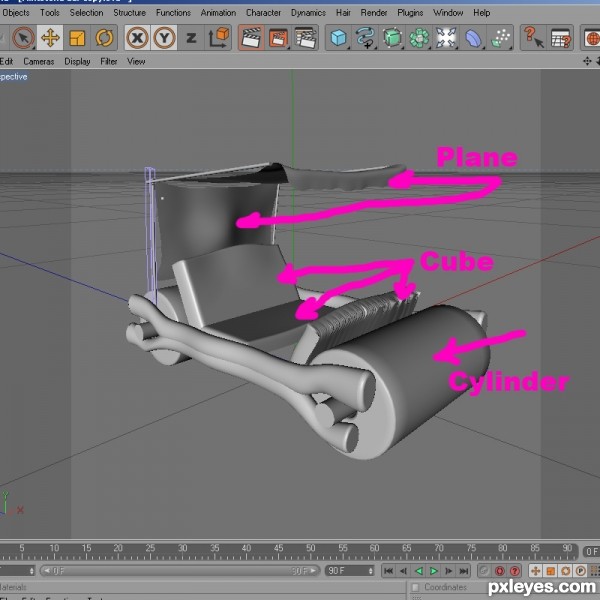
Task: Click frame 45 on the timeline ruler
Action: point(279,548)
